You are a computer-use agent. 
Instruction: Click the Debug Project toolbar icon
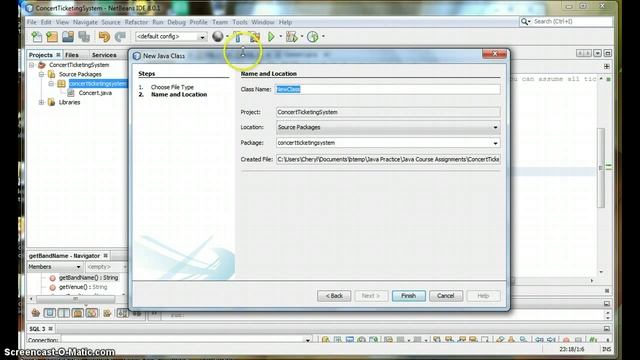(x=291, y=37)
